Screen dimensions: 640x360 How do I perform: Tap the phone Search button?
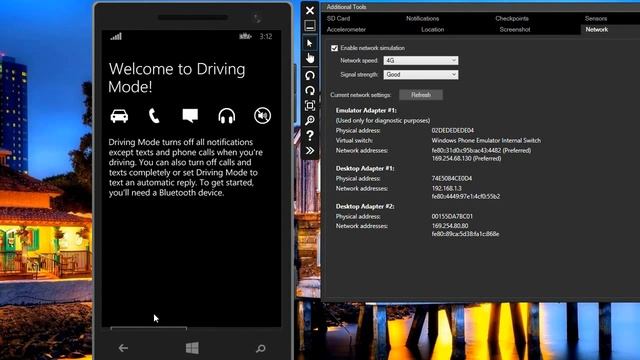pyautogui.click(x=260, y=349)
